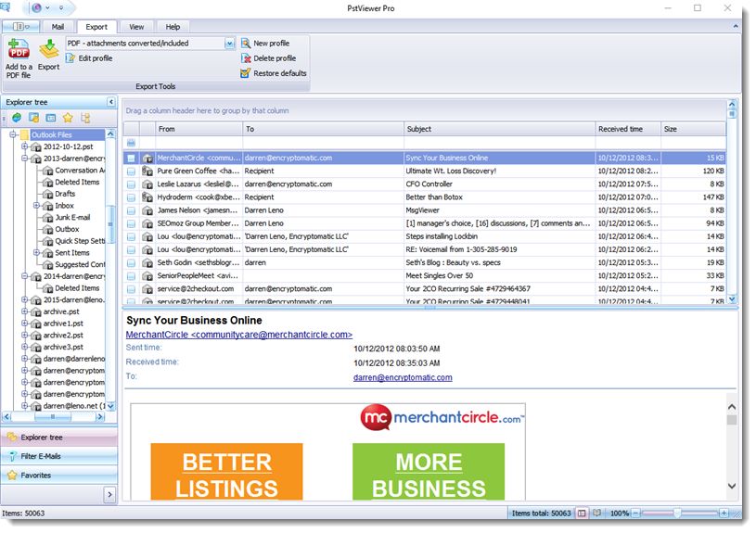This screenshot has height=533, width=756.
Task: Check the MerchantCircle email checkbox
Action: (x=131, y=159)
